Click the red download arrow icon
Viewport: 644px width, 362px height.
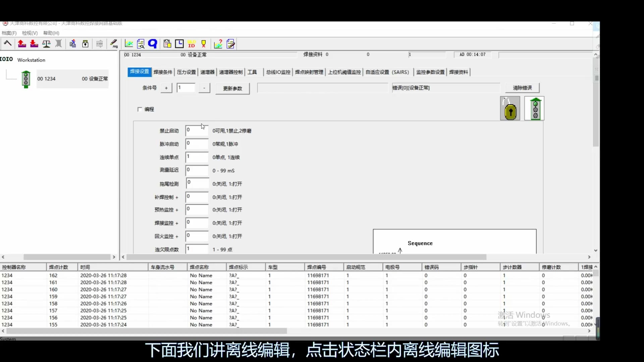point(34,44)
